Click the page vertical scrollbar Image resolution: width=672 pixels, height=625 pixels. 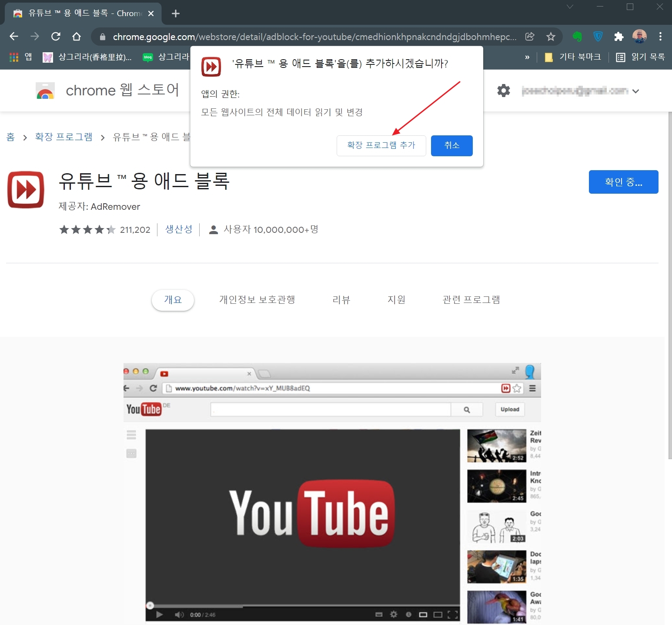(670, 285)
